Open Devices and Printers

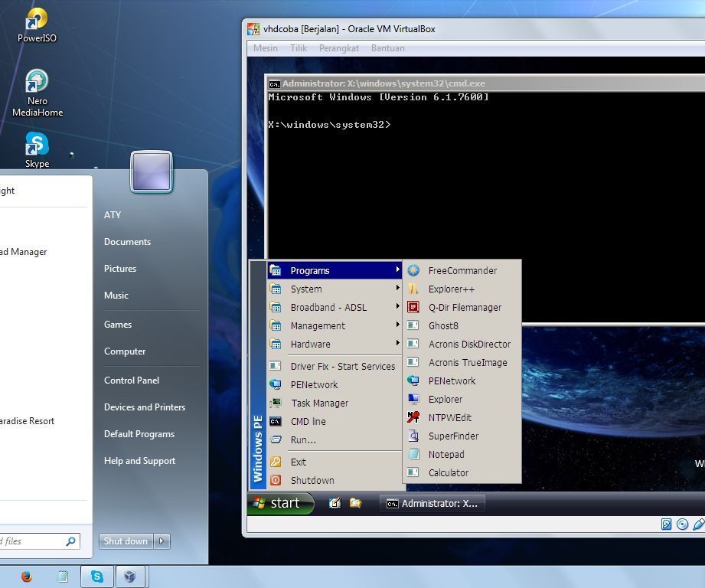coord(145,407)
